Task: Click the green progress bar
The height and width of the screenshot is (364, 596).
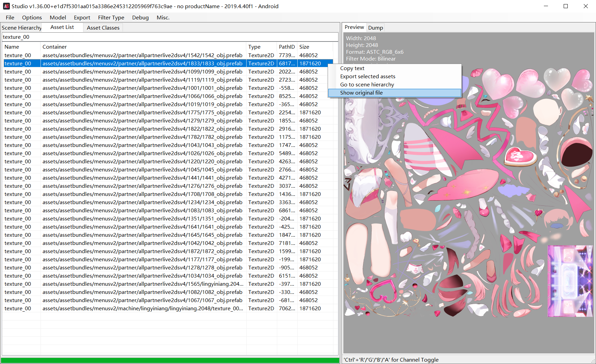Action: click(170, 360)
